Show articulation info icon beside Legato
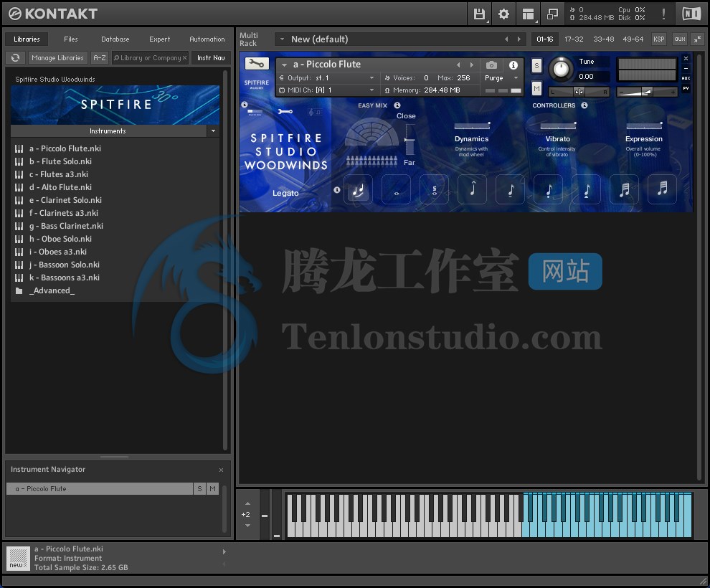This screenshot has height=588, width=710. [x=337, y=189]
